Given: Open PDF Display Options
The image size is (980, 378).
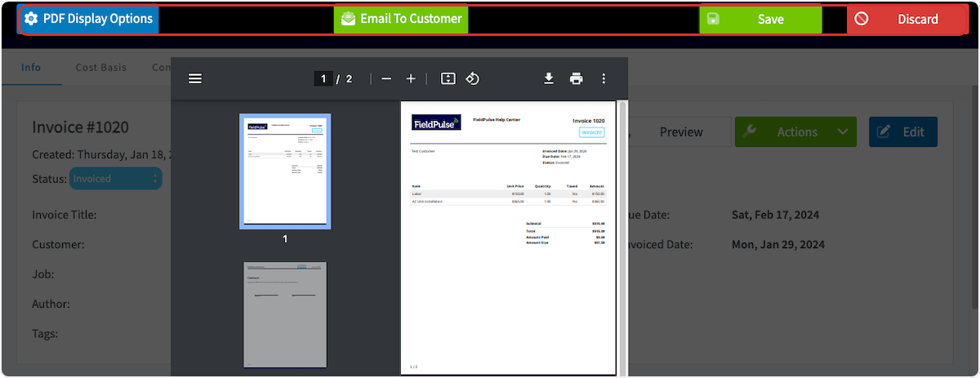Looking at the screenshot, I should click(x=88, y=19).
